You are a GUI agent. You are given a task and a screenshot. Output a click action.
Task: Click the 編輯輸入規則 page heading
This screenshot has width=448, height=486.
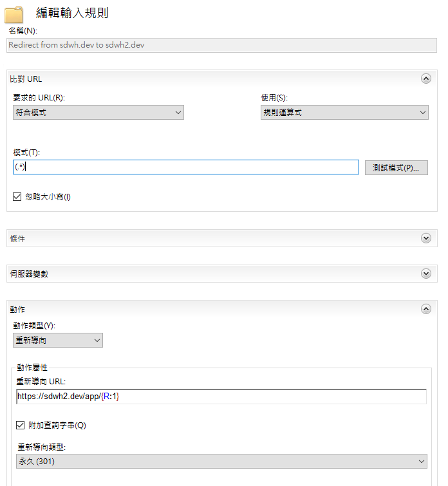(71, 13)
